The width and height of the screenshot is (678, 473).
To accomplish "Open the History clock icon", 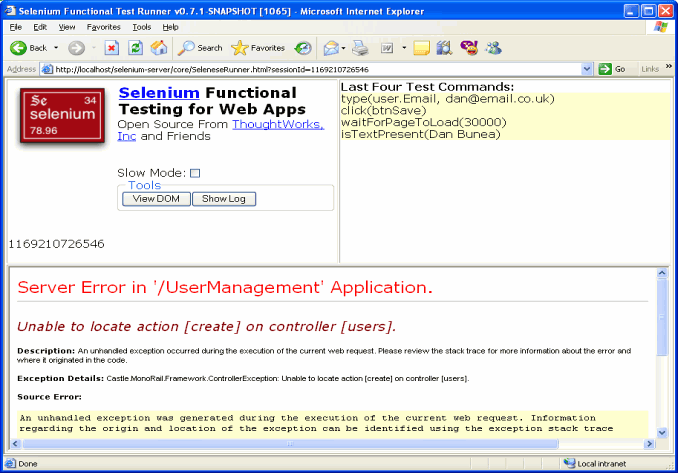I will (x=303, y=48).
